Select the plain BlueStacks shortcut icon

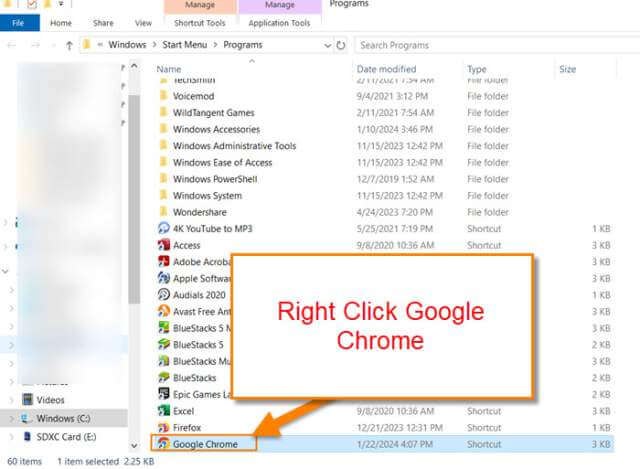point(164,378)
